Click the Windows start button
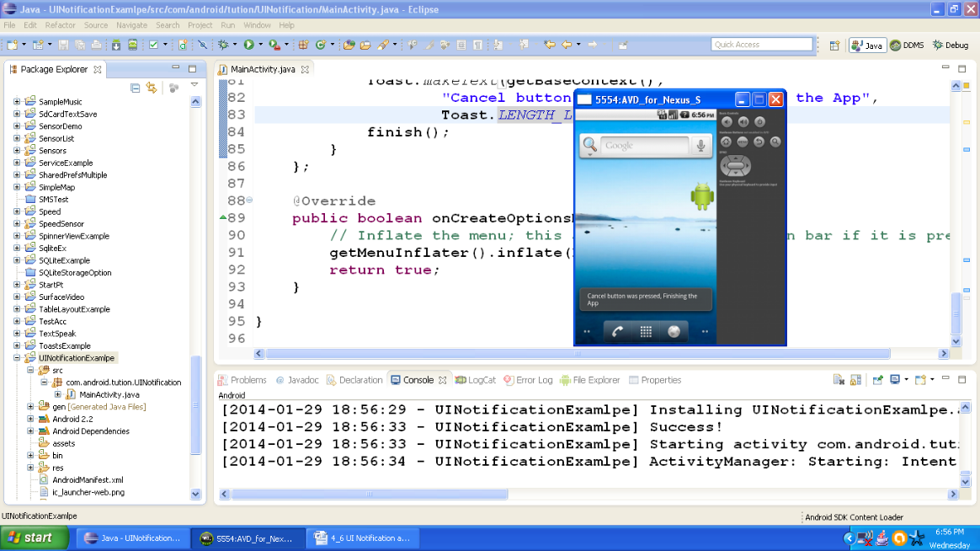The height and width of the screenshot is (551, 980). coord(32,538)
